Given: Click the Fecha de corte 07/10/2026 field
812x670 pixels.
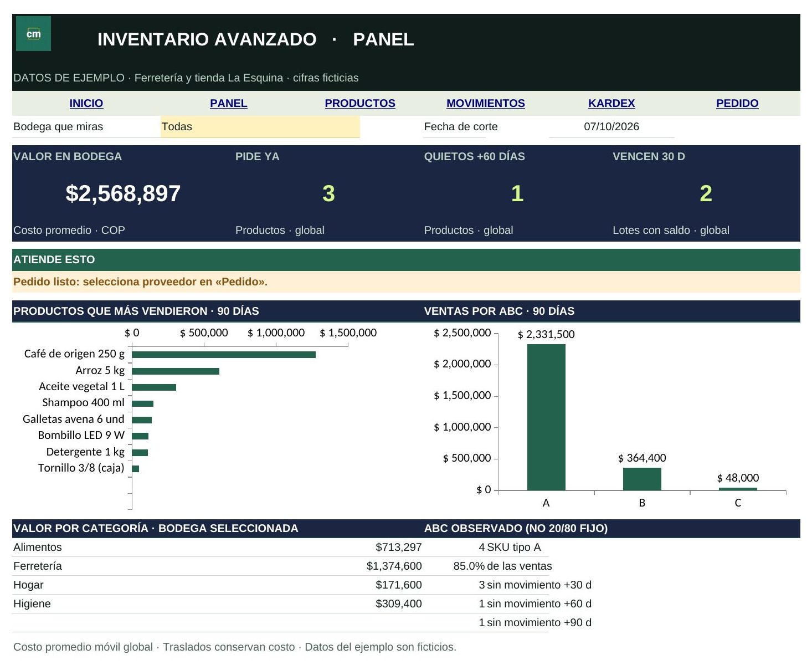Looking at the screenshot, I should [611, 127].
